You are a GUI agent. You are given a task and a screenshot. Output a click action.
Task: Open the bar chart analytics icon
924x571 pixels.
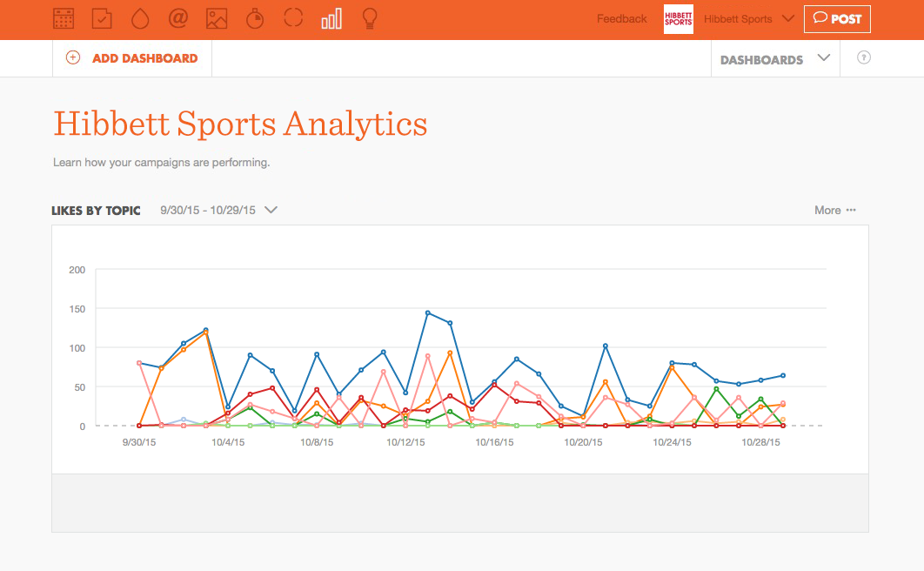(331, 19)
